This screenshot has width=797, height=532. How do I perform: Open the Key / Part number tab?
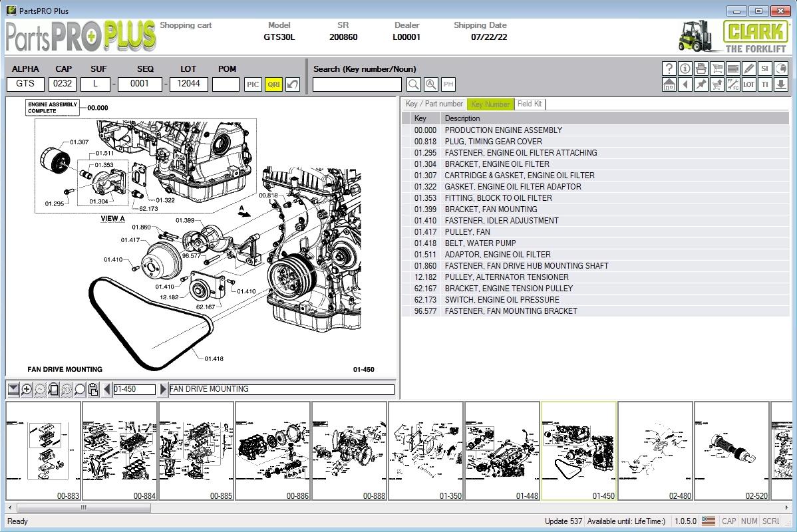click(x=434, y=104)
